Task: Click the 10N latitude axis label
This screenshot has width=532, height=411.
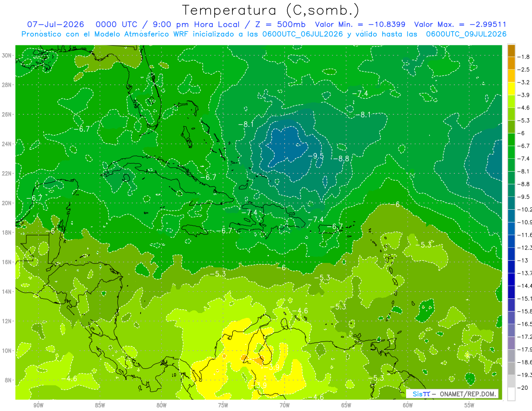Action: [7, 350]
